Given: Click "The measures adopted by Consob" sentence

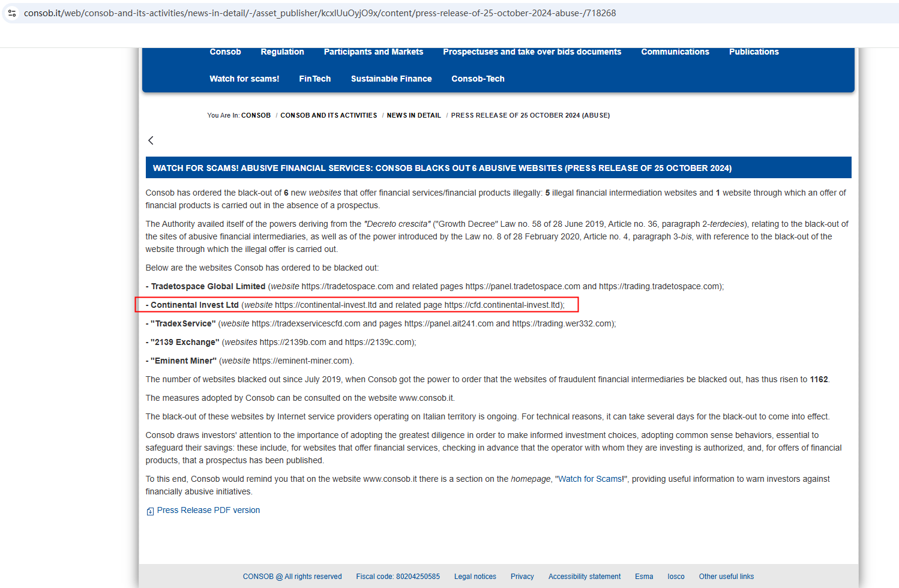Looking at the screenshot, I should click(300, 398).
